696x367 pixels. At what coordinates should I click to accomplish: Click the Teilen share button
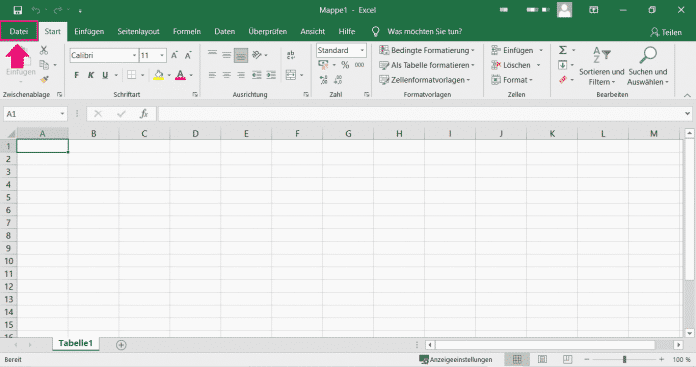666,32
